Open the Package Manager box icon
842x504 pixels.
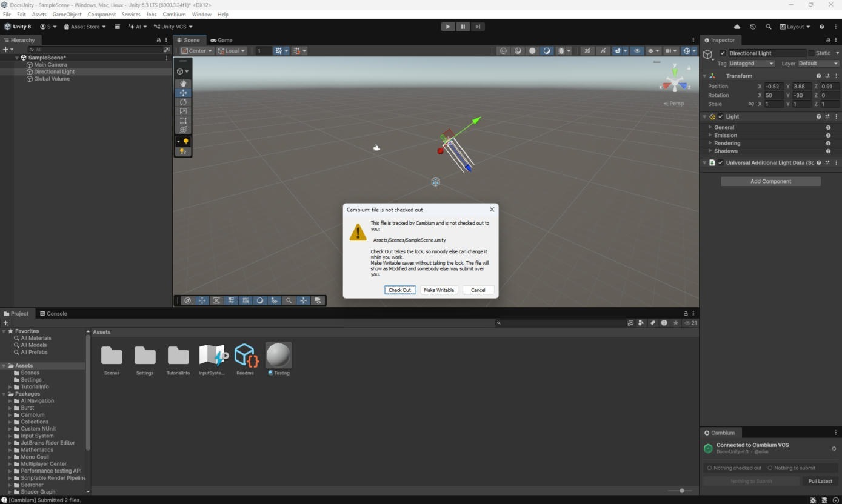point(118,27)
